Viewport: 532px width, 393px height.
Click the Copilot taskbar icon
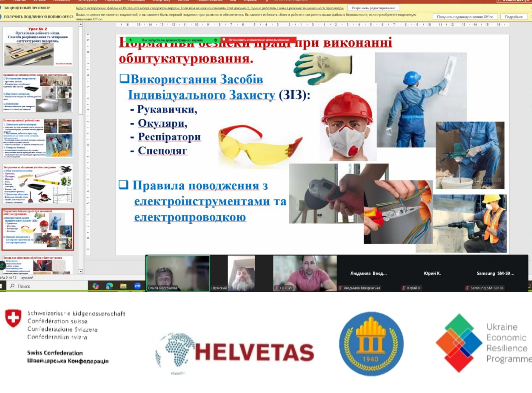(x=96, y=286)
